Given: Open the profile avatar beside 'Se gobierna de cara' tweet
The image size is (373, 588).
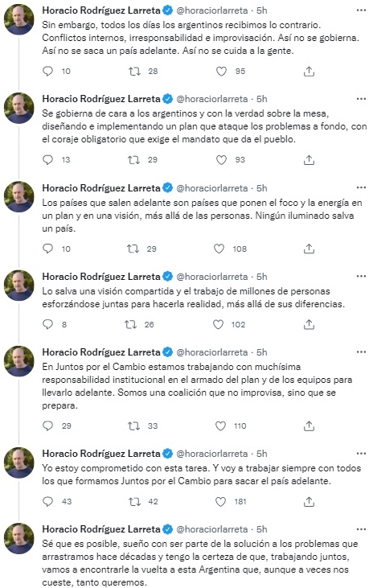Looking at the screenshot, I should [19, 108].
